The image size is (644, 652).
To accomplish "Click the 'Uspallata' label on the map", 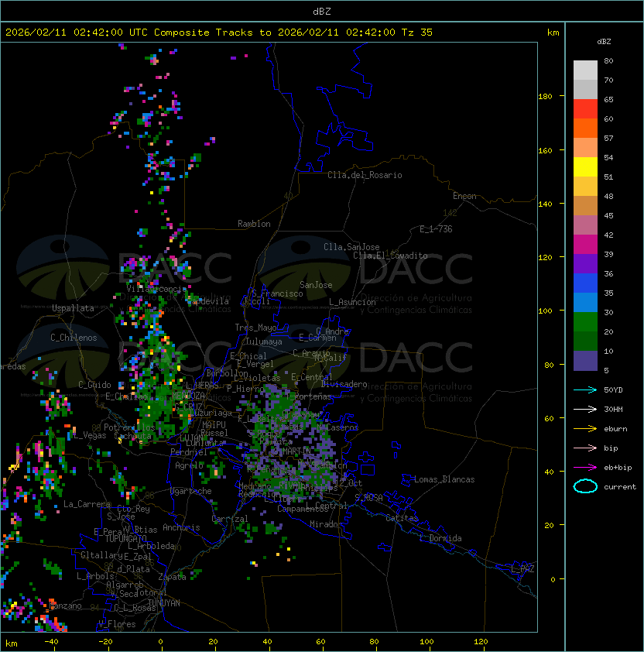I will 73,308.
